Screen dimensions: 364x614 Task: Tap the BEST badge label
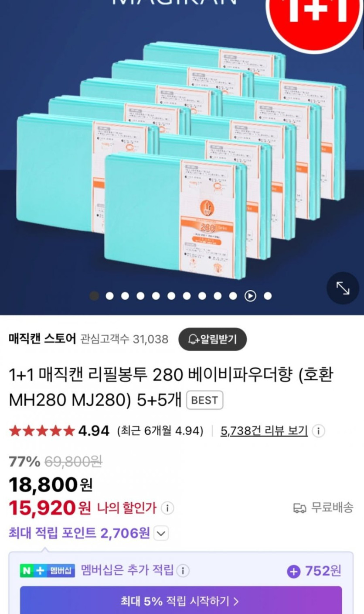tap(205, 400)
